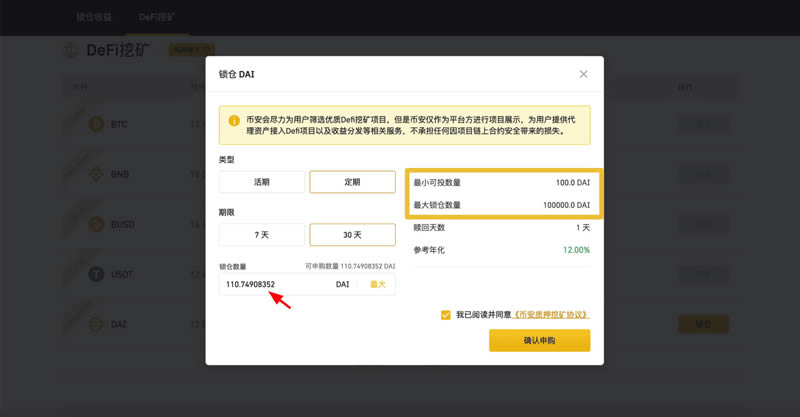Image resolution: width=800 pixels, height=417 pixels.
Task: Click the DeFi挖矿 page header icon
Action: point(72,50)
